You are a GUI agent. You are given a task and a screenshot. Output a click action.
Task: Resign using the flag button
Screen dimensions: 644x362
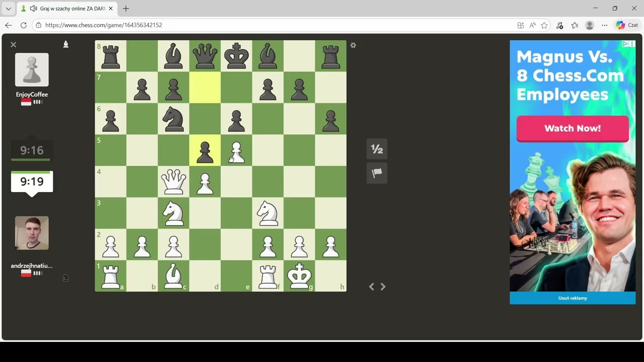click(377, 173)
